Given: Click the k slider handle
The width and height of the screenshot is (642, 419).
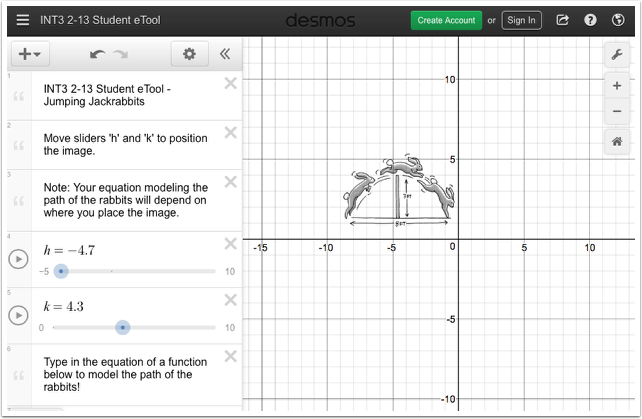Looking at the screenshot, I should click(x=122, y=327).
